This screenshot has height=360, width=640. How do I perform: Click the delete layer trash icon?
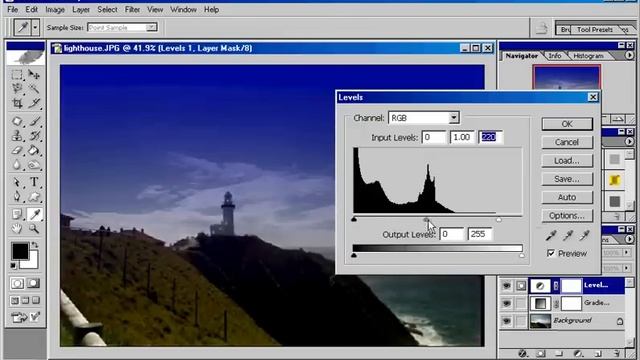(617, 353)
